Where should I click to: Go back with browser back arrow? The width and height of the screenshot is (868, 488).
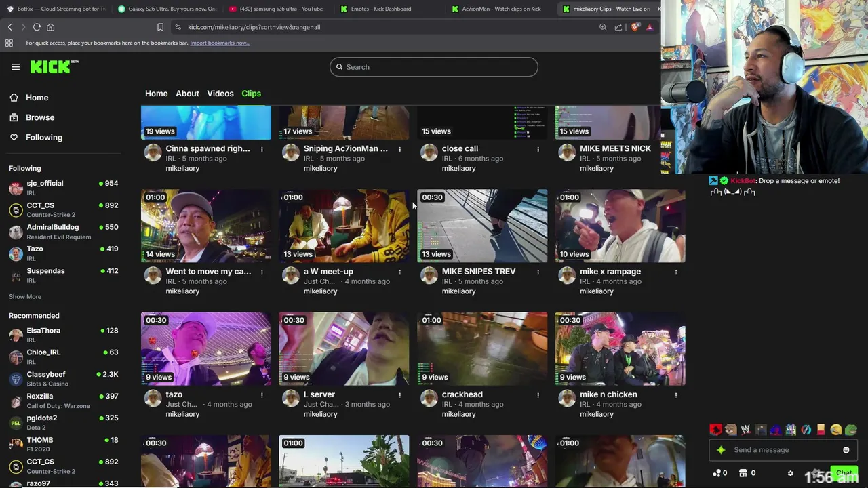(x=10, y=27)
